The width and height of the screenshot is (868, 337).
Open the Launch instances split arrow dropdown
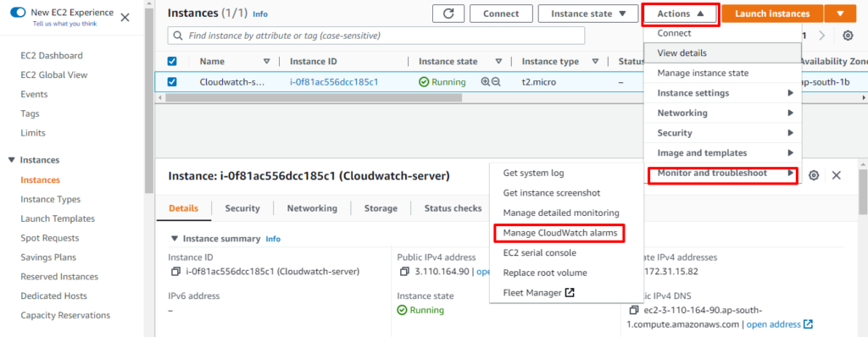tap(840, 14)
